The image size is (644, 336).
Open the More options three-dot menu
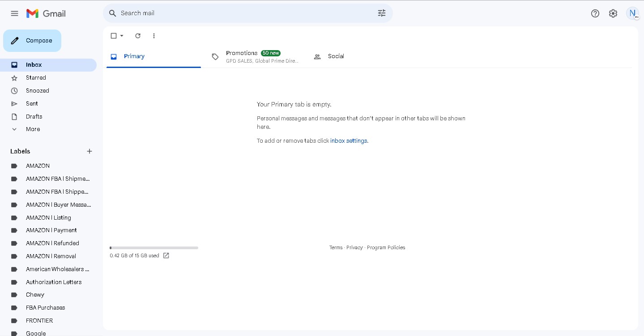[154, 36]
